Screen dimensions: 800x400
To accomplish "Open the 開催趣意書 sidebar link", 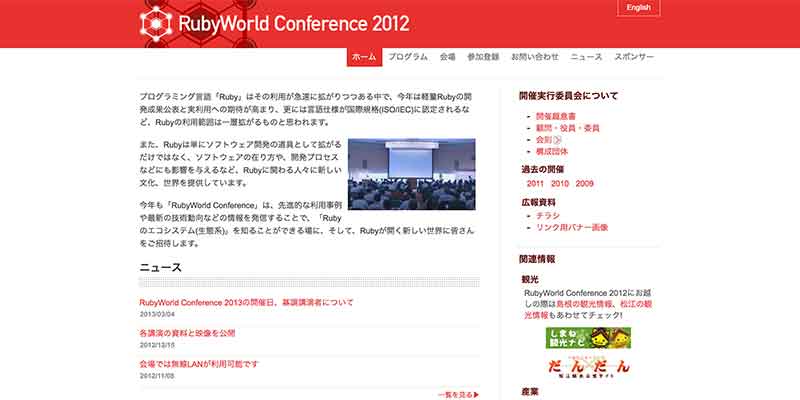I will click(556, 116).
